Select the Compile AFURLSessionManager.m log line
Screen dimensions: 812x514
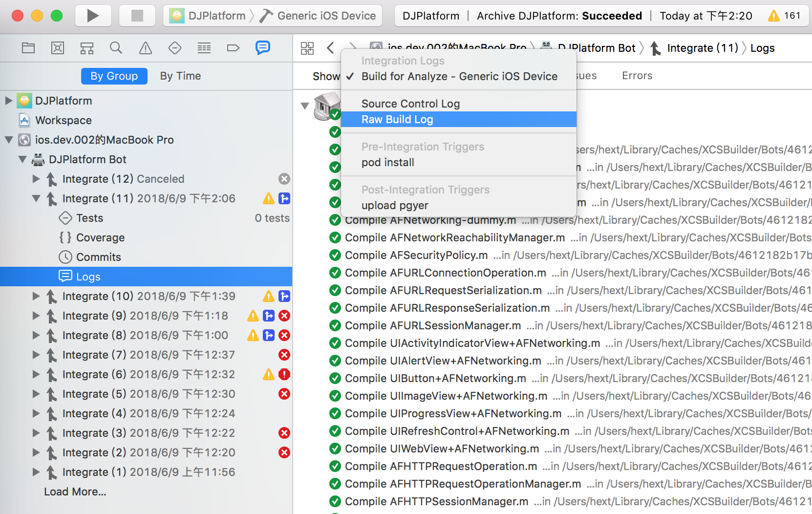(570, 325)
